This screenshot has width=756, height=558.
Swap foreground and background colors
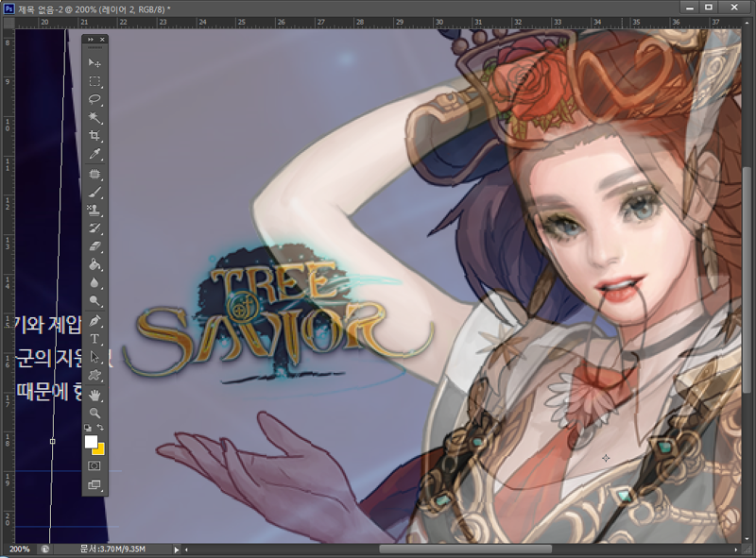tap(100, 428)
